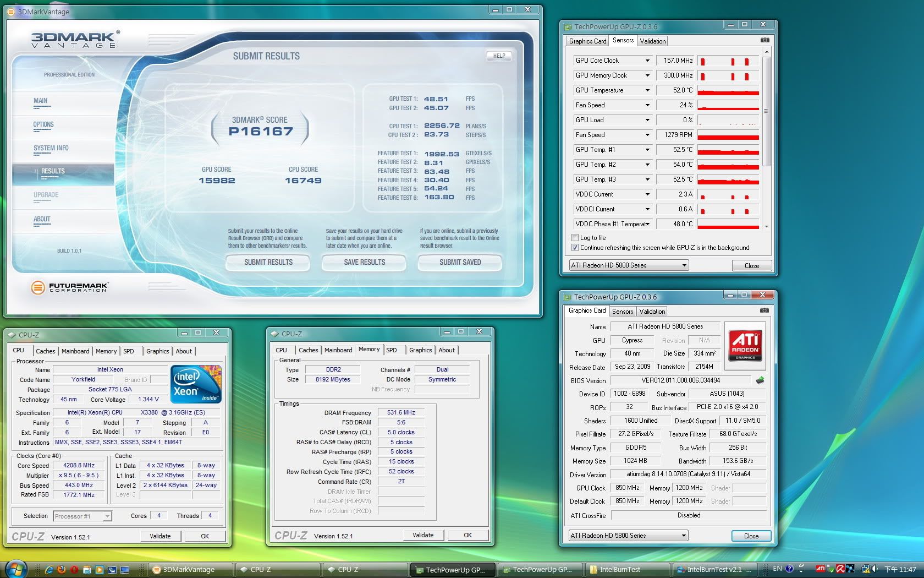924x578 pixels.
Task: Click Close in GPU-Z Sensors window
Action: (752, 266)
